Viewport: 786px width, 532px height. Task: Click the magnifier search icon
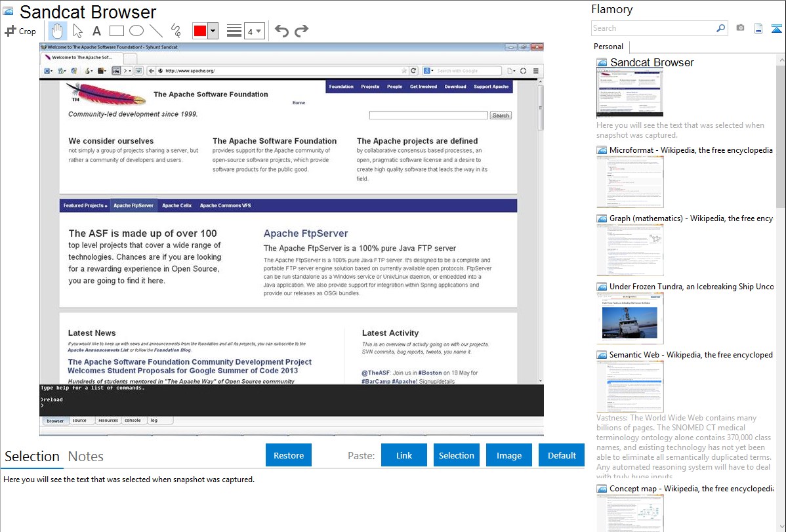pyautogui.click(x=720, y=28)
